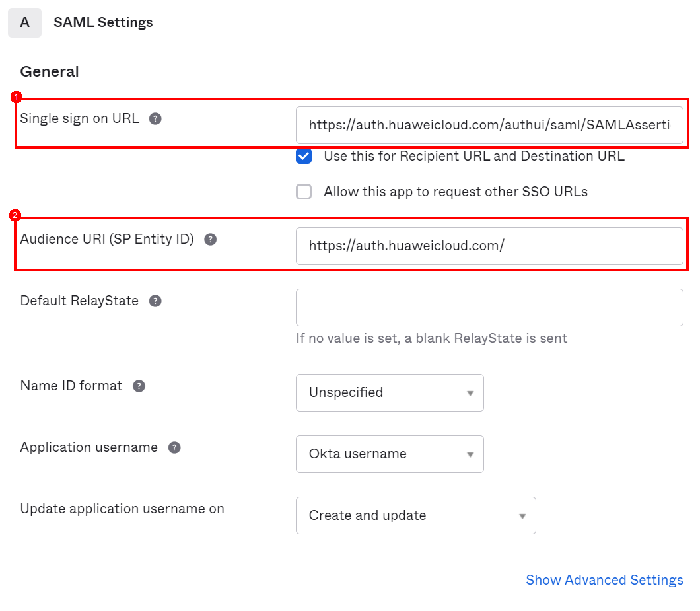Image resolution: width=700 pixels, height=611 pixels.
Task: Uncheck 'Use this for Recipient URL' checkbox
Action: tap(304, 157)
